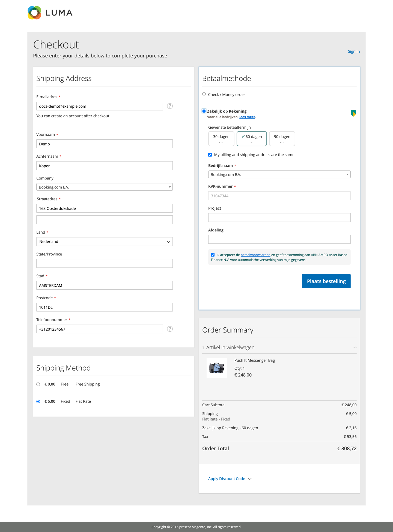Image resolution: width=393 pixels, height=532 pixels.
Task: Open the Bedrijfsnaam dropdown
Action: click(279, 174)
